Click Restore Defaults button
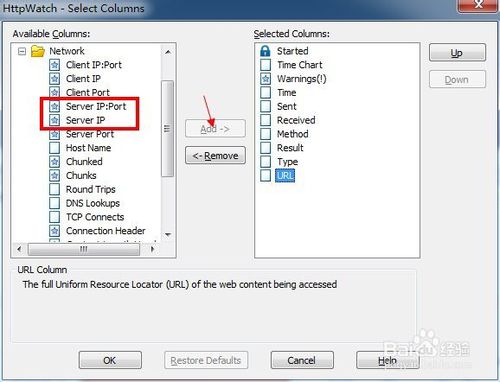Screen dimensions: 500x382 click(x=206, y=360)
